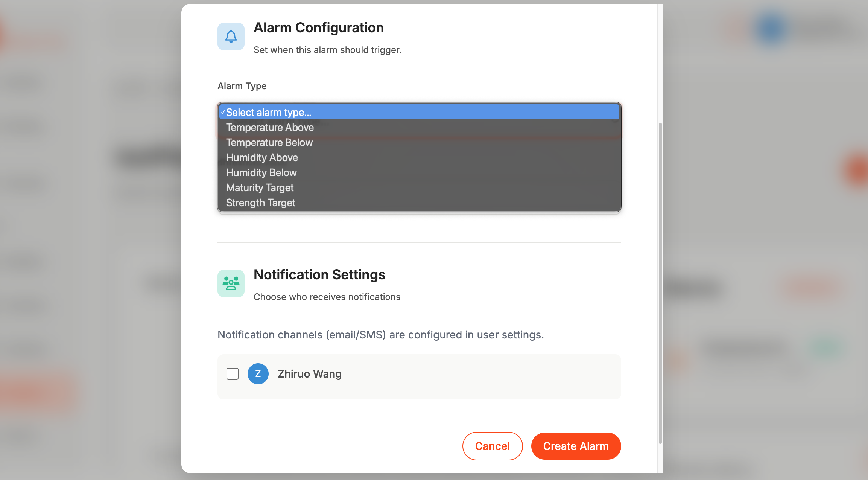This screenshot has width=868, height=480.
Task: Pick the Temperature Below alarm type
Action: coord(269,143)
